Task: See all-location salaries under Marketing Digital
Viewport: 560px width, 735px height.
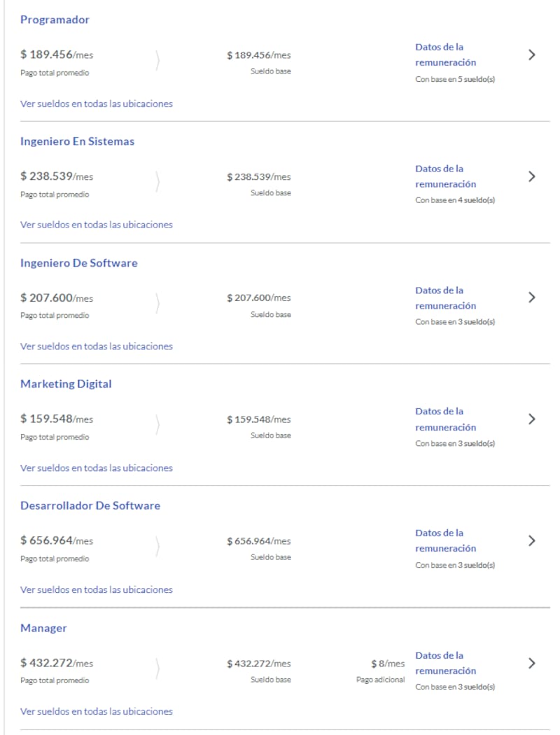Action: click(x=96, y=468)
